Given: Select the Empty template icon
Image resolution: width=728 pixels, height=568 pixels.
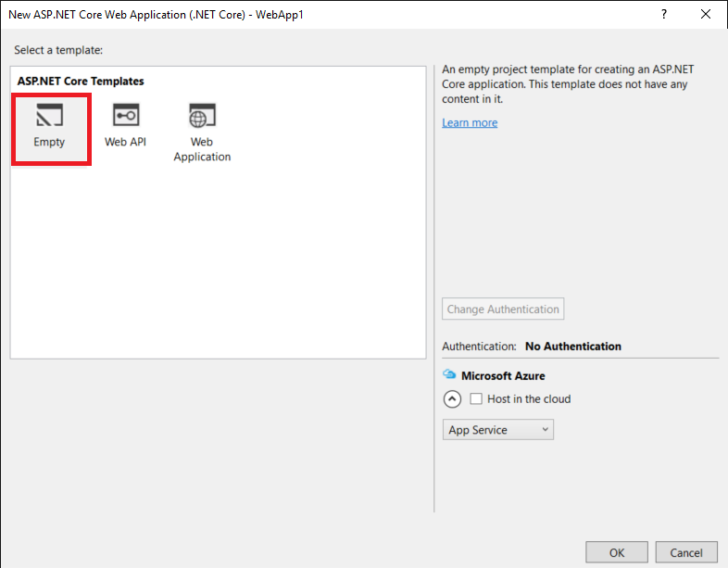Looking at the screenshot, I should tap(49, 116).
